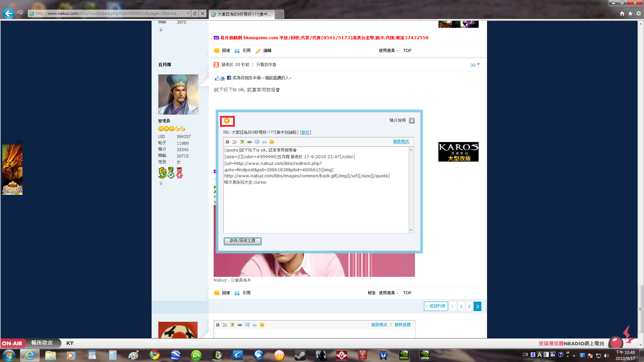Image resolution: width=644 pixels, height=362 pixels.
Task: Open IE Favorites star icon
Action: [630, 13]
